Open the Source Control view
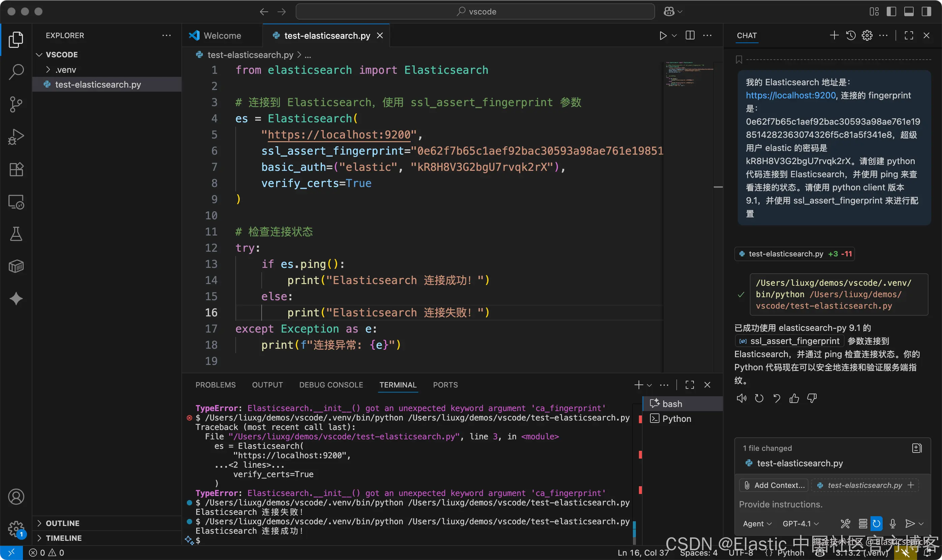This screenshot has width=942, height=560. click(x=16, y=104)
